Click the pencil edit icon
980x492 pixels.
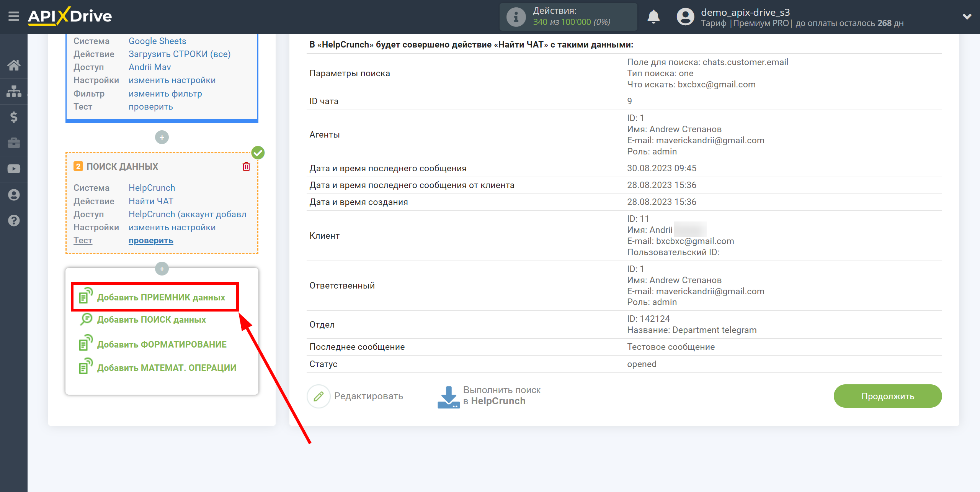(x=318, y=396)
